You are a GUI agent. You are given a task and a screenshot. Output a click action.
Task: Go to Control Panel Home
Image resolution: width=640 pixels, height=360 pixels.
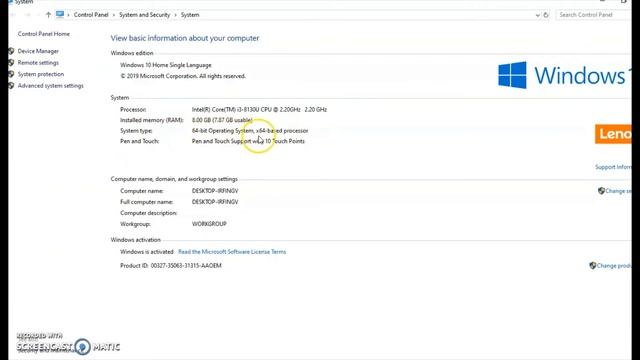click(44, 34)
